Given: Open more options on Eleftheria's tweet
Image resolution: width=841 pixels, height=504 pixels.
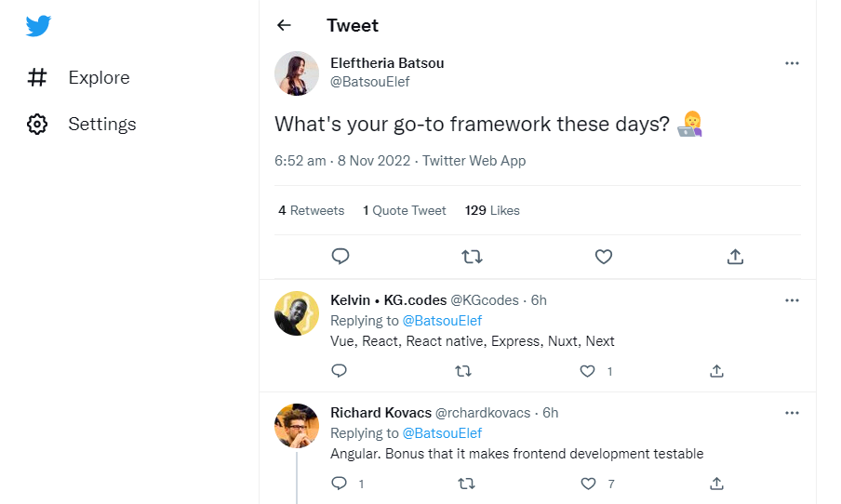Looking at the screenshot, I should point(792,63).
